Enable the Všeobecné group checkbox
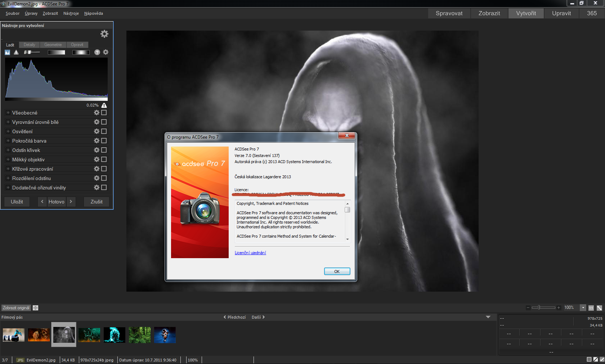 coord(104,113)
